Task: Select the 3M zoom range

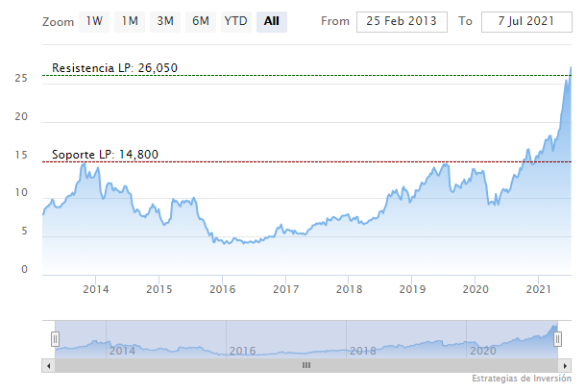Action: pyautogui.click(x=165, y=20)
